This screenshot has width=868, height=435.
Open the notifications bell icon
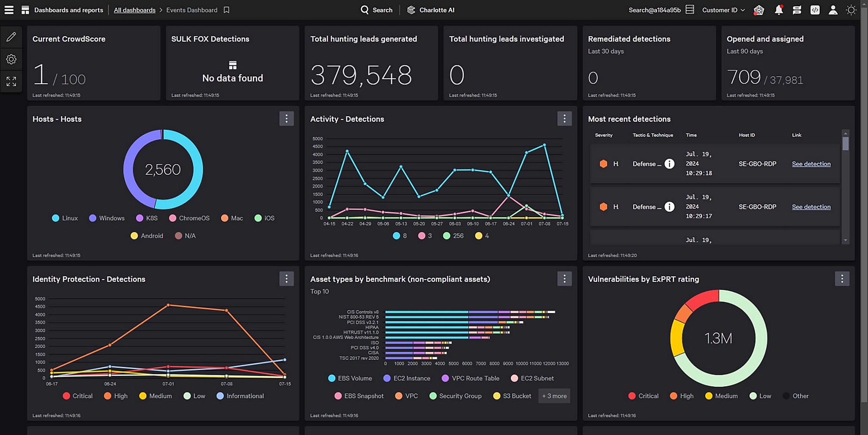779,10
